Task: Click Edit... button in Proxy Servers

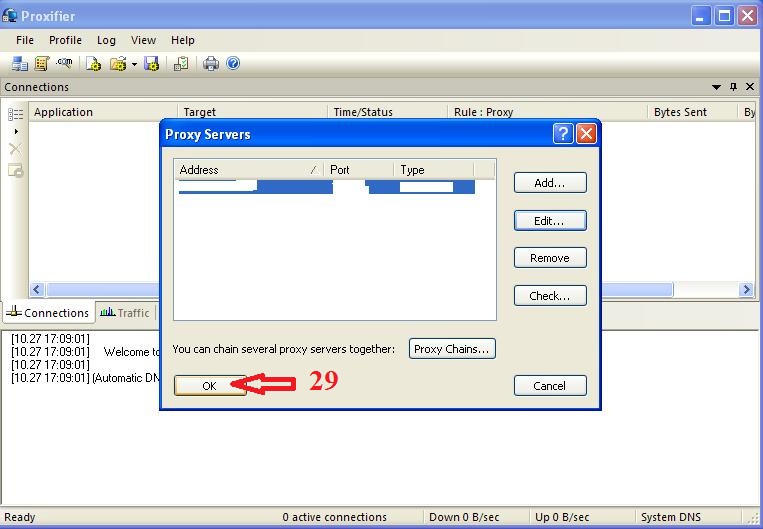Action: pos(550,221)
